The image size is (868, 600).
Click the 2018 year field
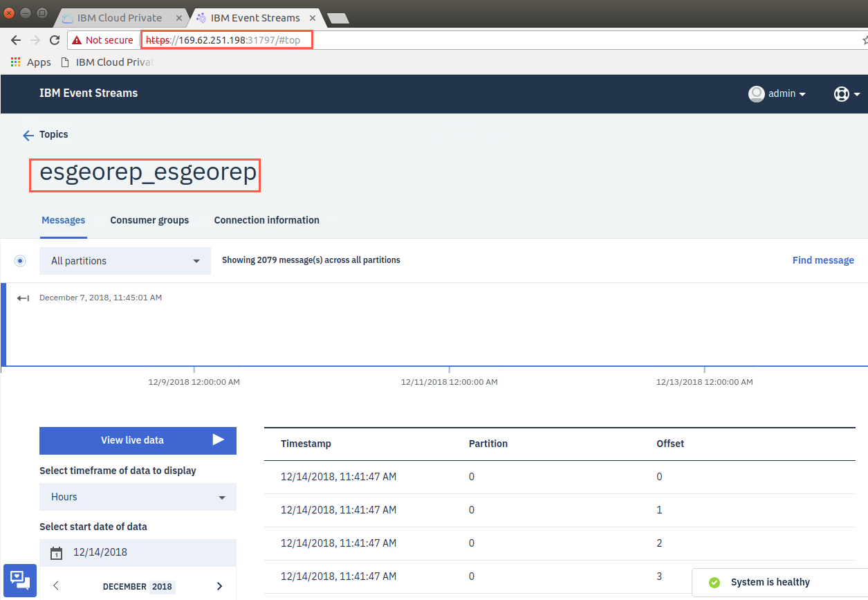pos(163,586)
